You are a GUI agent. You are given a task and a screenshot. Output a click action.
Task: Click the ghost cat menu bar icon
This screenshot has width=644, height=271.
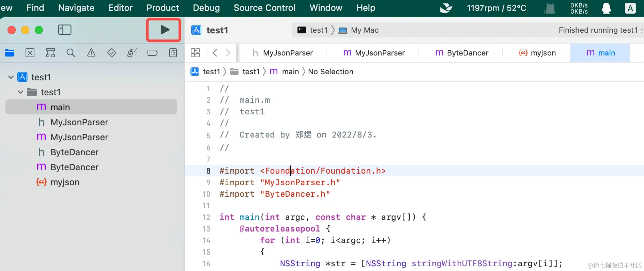549,8
